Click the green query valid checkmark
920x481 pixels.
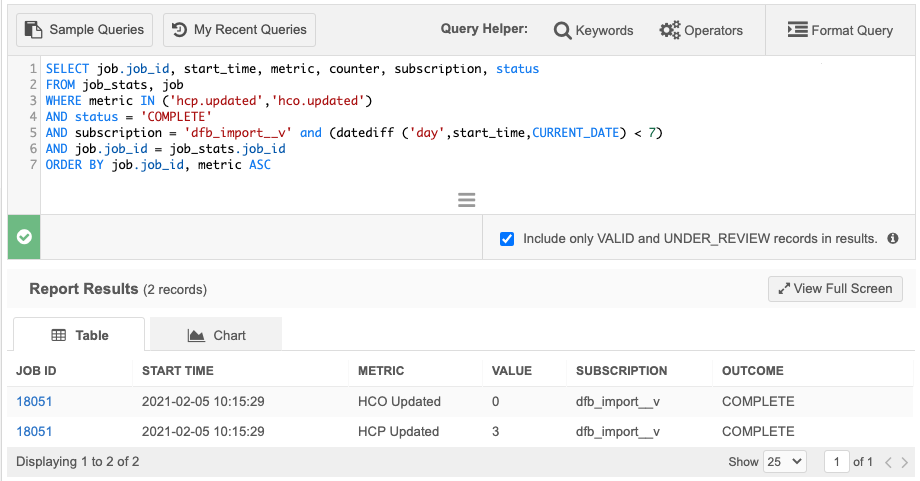(24, 238)
